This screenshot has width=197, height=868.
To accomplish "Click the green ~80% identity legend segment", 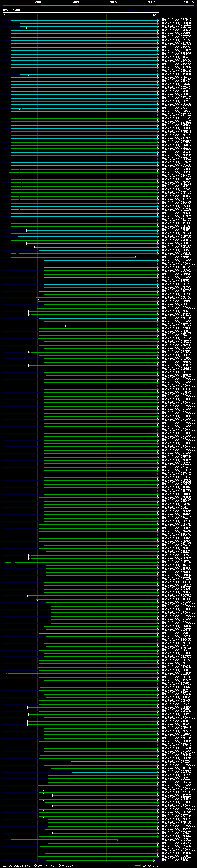I will pos(136,6).
